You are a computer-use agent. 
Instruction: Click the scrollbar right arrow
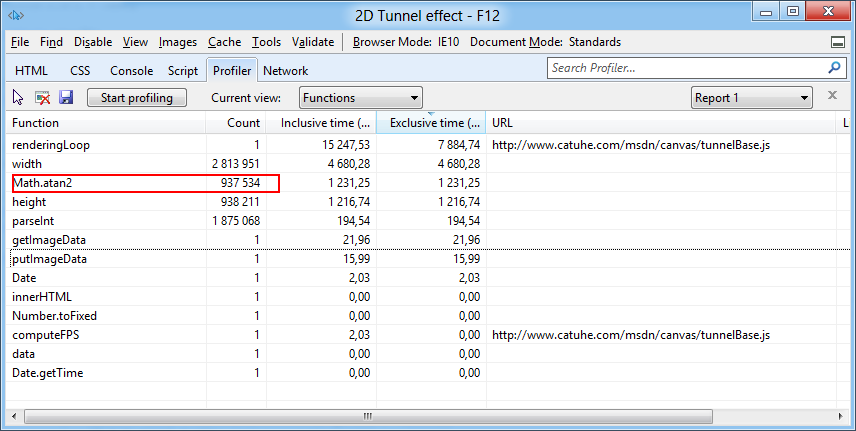coord(841,416)
